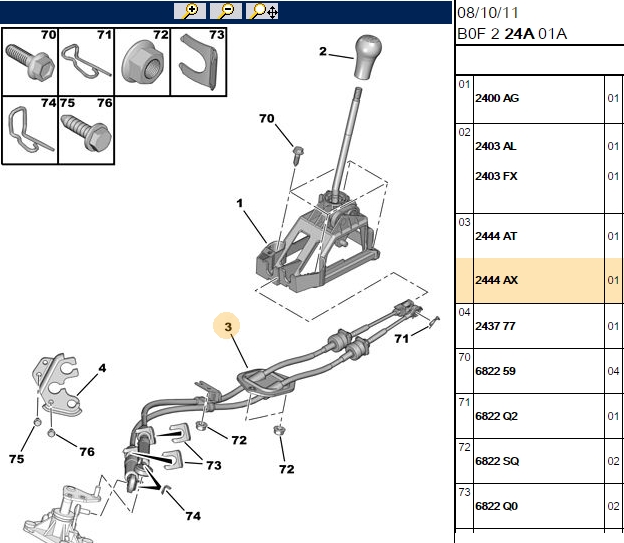Screen dimensions: 624x543
Task: Select callout 4 for the cable bracket
Action: [102, 368]
